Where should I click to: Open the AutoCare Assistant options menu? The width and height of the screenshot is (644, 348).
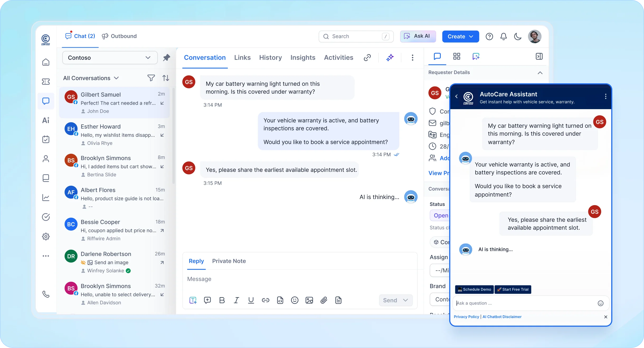(x=605, y=96)
